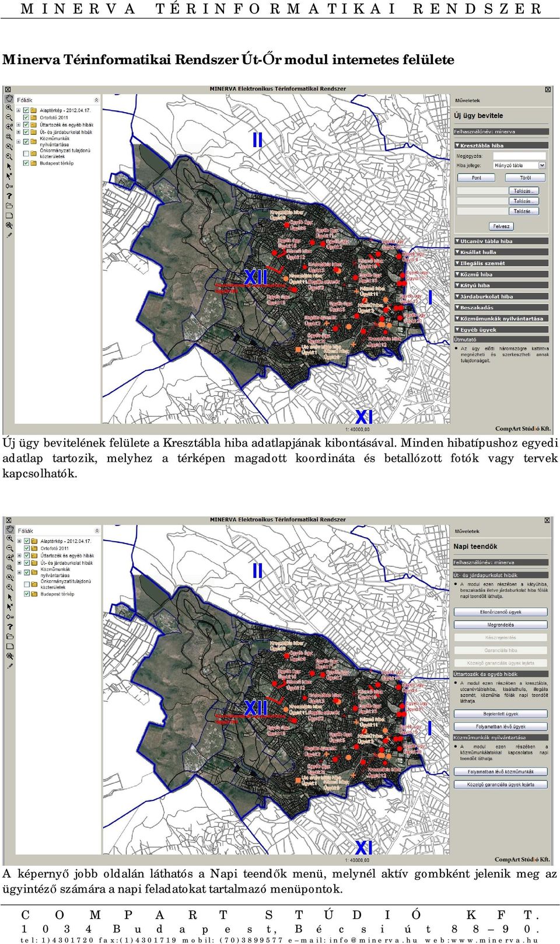The width and height of the screenshot is (560, 944).
Task: Expand the Kisállat hulla section
Action: coord(501,252)
